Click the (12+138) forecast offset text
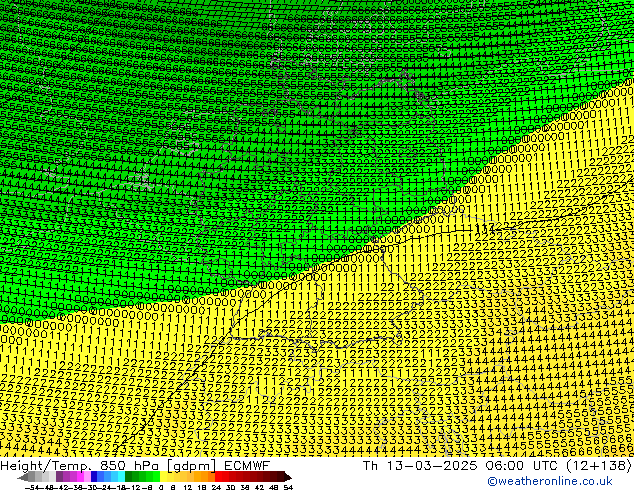The width and height of the screenshot is (634, 490). (x=598, y=465)
